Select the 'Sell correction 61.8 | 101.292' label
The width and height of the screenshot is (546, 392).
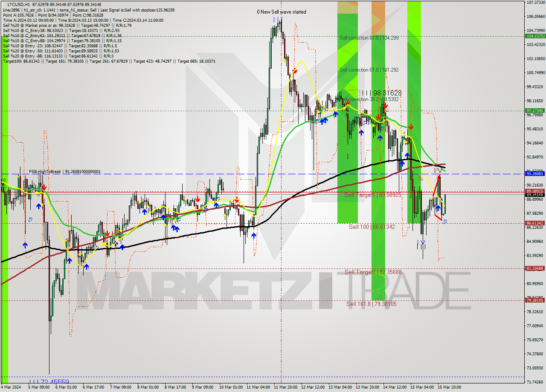pyautogui.click(x=369, y=70)
